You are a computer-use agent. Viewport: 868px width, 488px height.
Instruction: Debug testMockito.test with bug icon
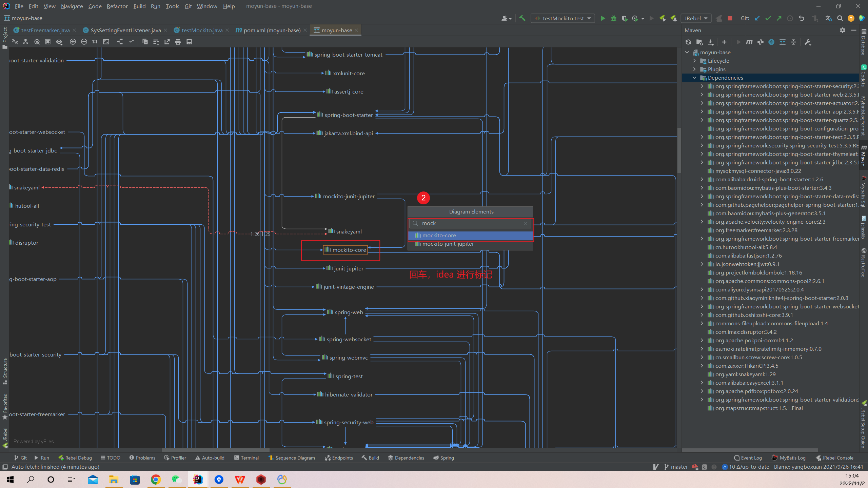coord(614,18)
